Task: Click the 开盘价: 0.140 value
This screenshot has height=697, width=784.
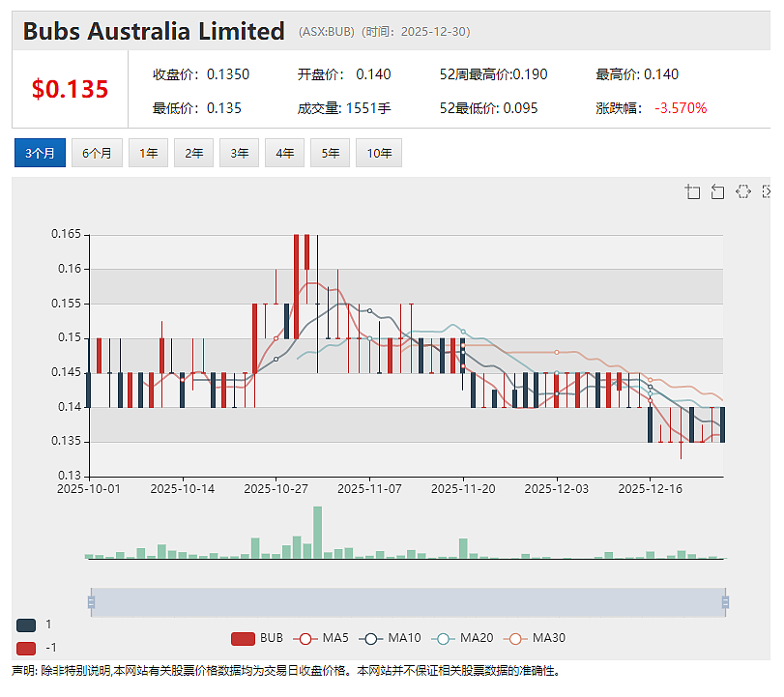Action: click(x=344, y=74)
